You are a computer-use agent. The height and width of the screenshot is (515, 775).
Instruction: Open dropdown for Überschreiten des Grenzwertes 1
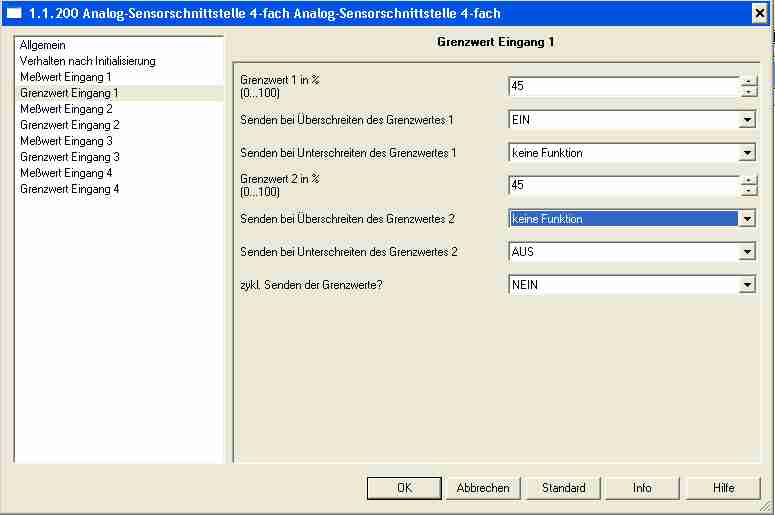tap(746, 120)
